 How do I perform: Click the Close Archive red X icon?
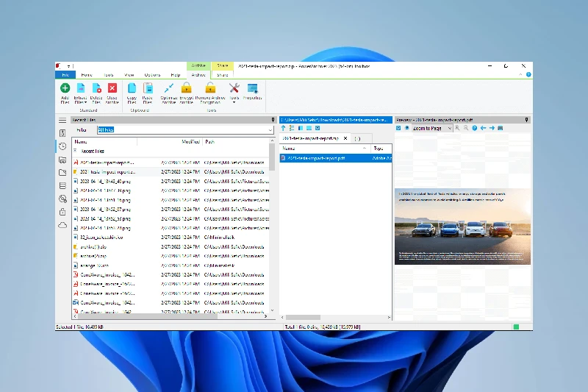[112, 88]
